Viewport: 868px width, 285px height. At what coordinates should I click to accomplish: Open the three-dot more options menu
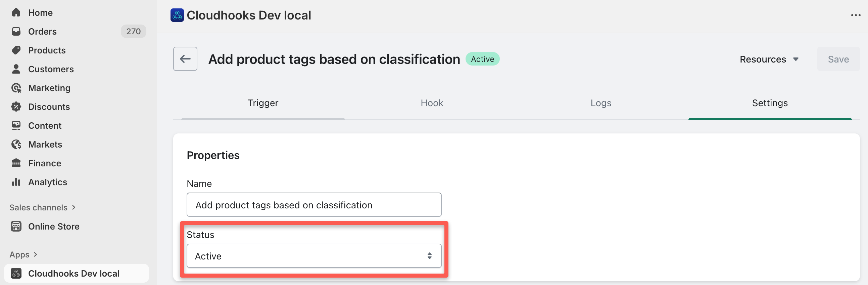(855, 15)
